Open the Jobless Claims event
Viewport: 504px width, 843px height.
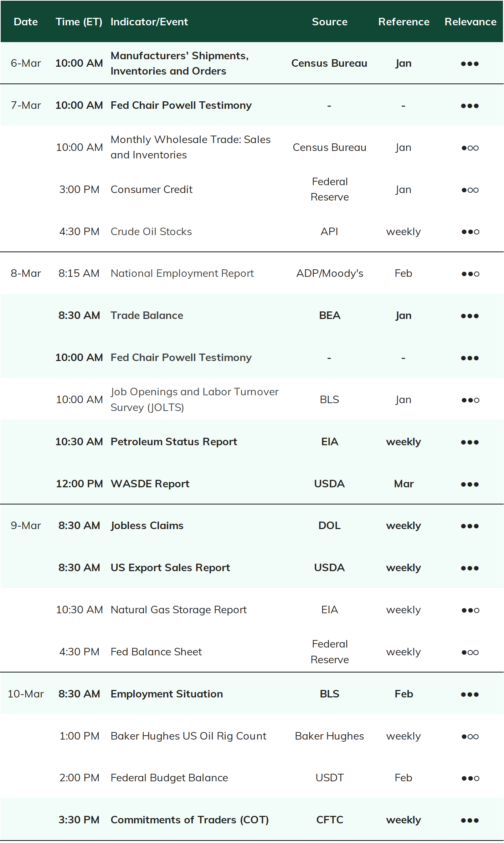pyautogui.click(x=147, y=525)
